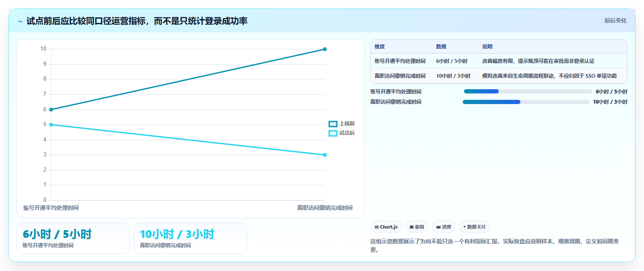Select the 数据卡片 chip
Viewport: 644px width, 271px height.
(x=474, y=227)
